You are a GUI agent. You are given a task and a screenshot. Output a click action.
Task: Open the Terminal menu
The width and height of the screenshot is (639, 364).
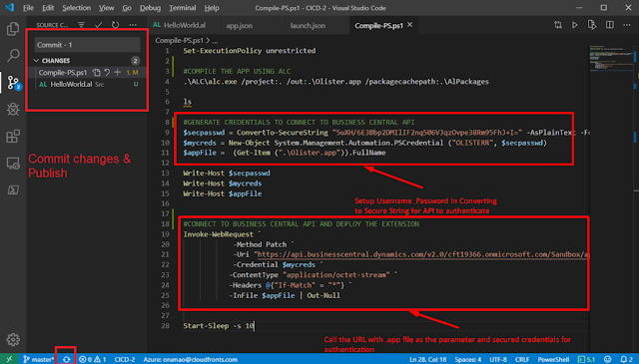[x=182, y=8]
